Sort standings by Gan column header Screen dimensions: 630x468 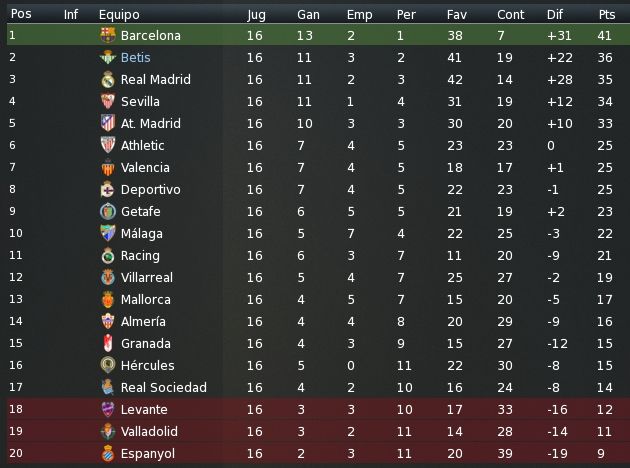pos(308,14)
